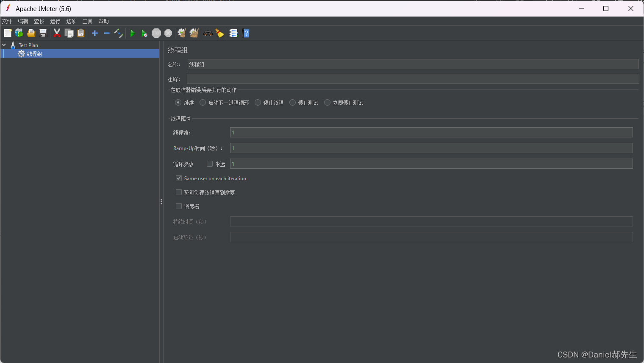Collapse the Test Plan tree node arrow
This screenshot has height=363, width=644.
pyautogui.click(x=4, y=45)
